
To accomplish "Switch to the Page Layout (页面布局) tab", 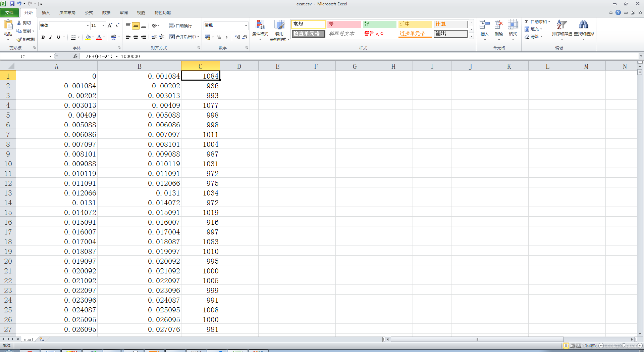I will tap(67, 13).
